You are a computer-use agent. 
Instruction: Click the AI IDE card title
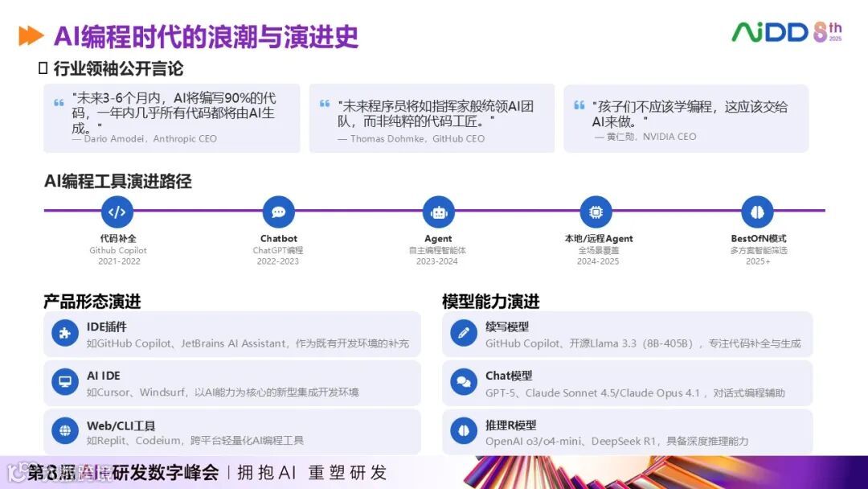pyautogui.click(x=103, y=376)
